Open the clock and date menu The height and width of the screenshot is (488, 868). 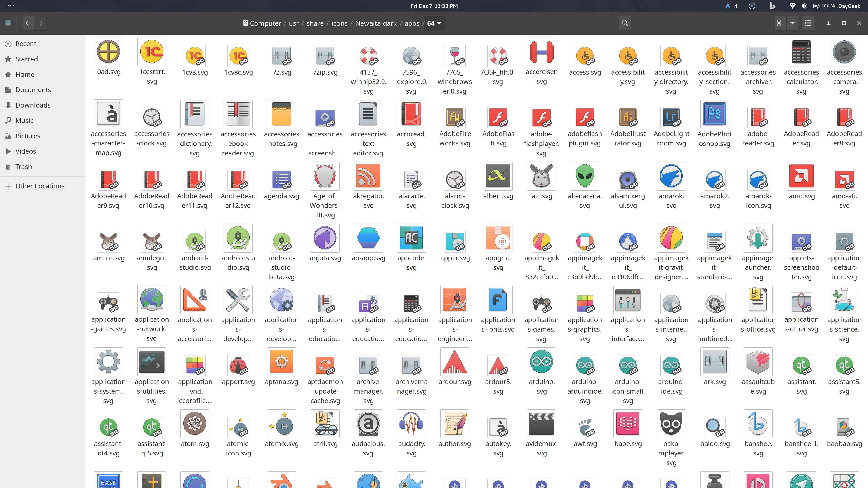point(434,6)
